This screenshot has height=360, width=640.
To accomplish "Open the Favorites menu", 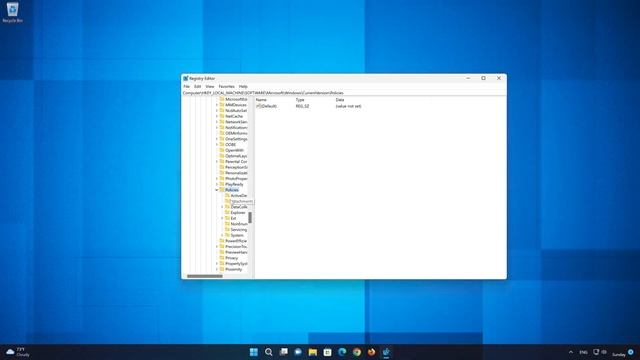I will coord(227,87).
